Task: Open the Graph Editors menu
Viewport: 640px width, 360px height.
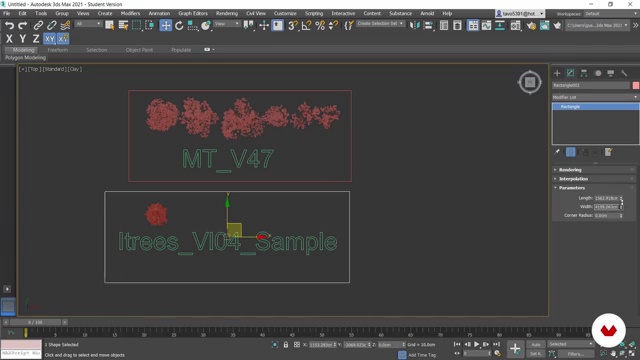Action: (x=193, y=13)
